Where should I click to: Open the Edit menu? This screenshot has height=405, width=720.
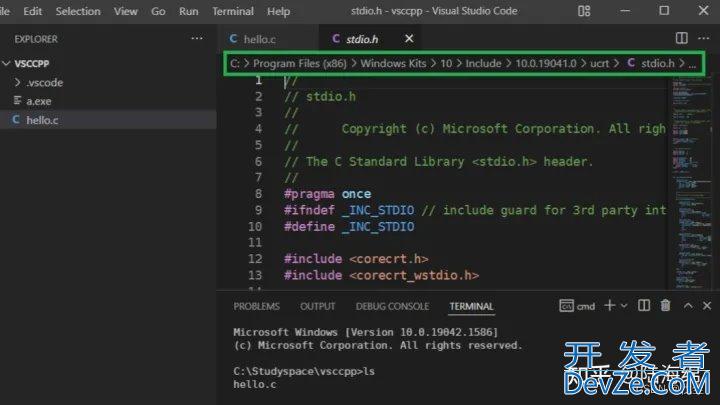pos(33,11)
